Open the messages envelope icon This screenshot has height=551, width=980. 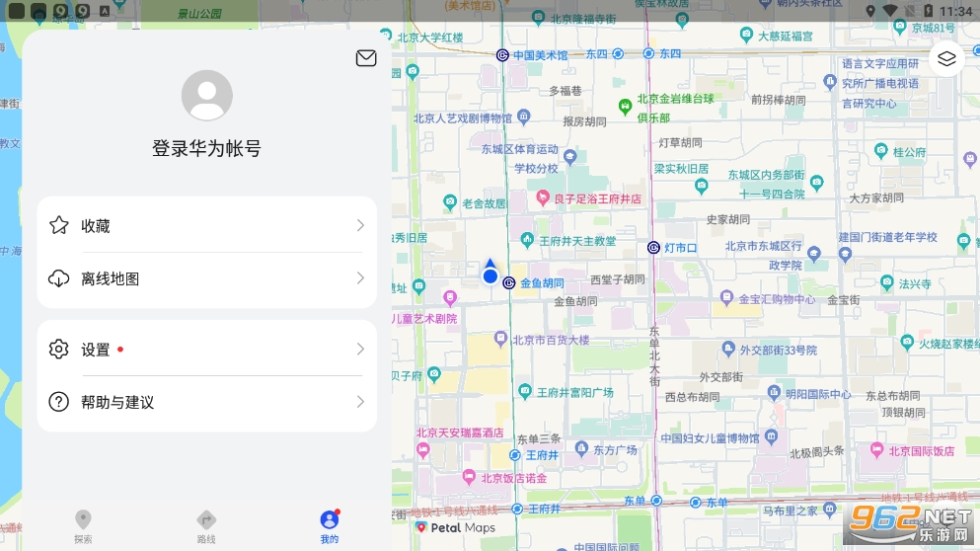(x=366, y=58)
